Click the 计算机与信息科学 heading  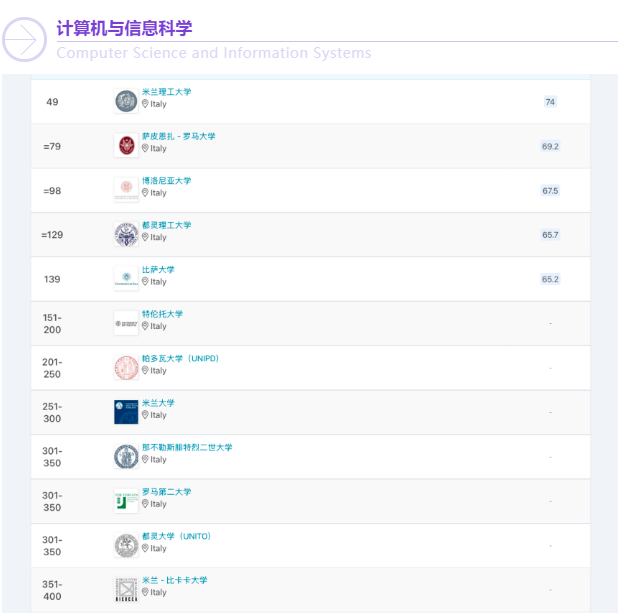coord(124,28)
